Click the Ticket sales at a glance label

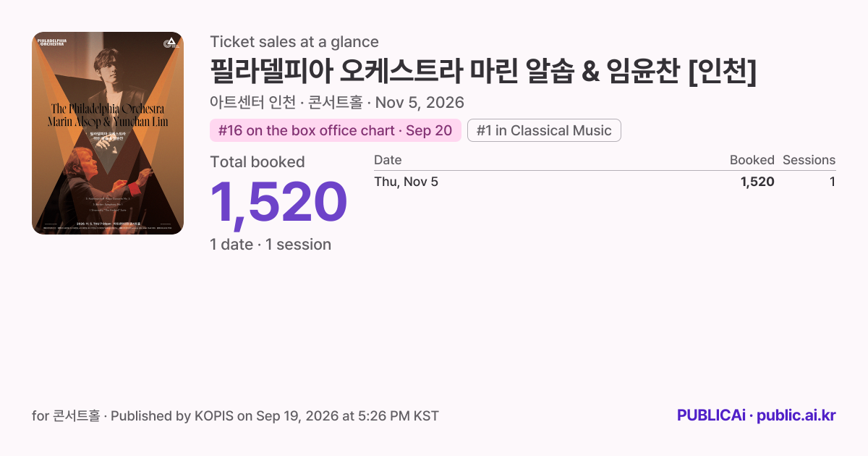click(294, 42)
